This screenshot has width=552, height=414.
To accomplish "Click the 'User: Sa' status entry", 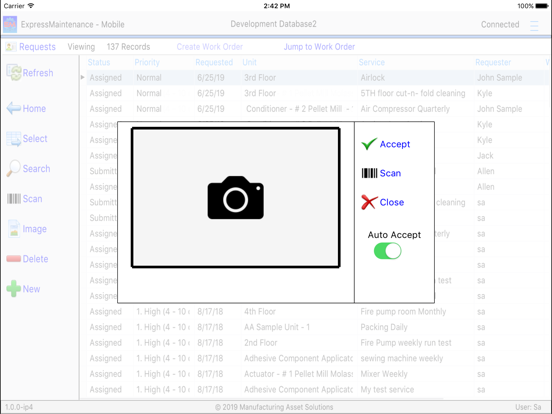I will point(528,407).
